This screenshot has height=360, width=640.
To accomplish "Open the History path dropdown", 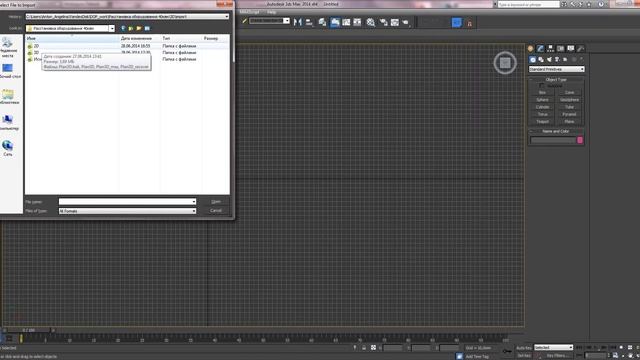I will pos(227,17).
